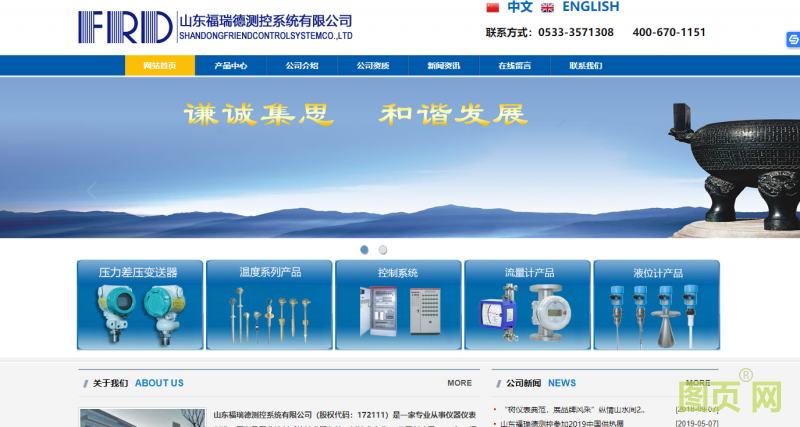Open 新闻资讯 in navigation bar
The height and width of the screenshot is (427, 800).
pyautogui.click(x=443, y=66)
